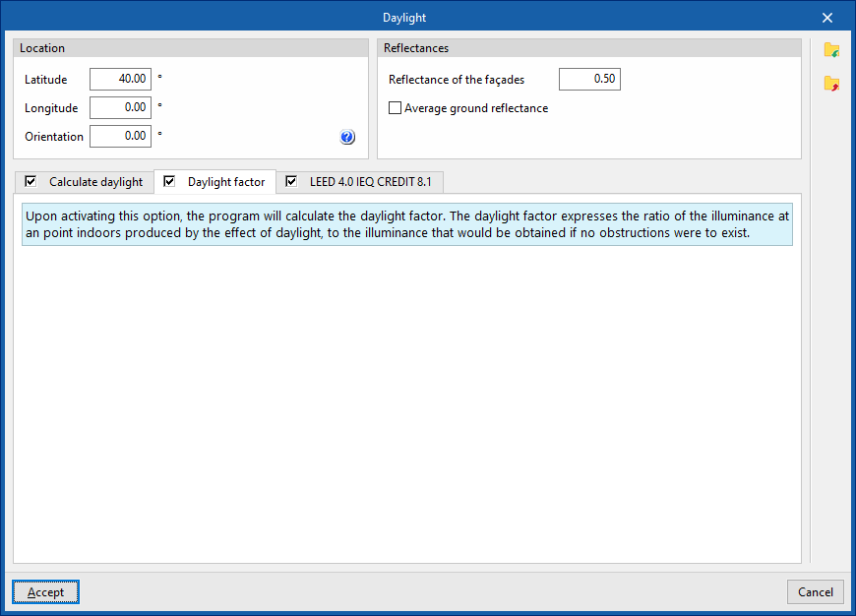Viewport: 856px width, 616px height.
Task: Focus the Longitude input field
Action: tap(121, 107)
